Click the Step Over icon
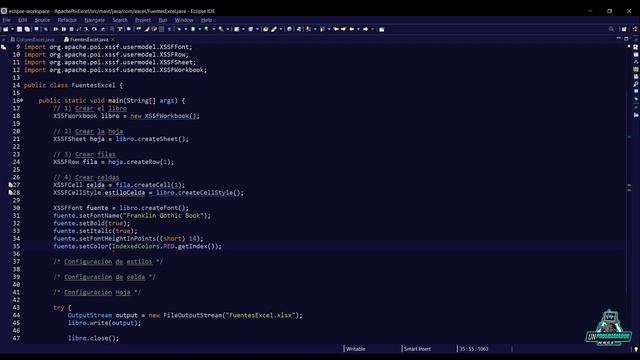This screenshot has height=360, width=640. coord(94,29)
